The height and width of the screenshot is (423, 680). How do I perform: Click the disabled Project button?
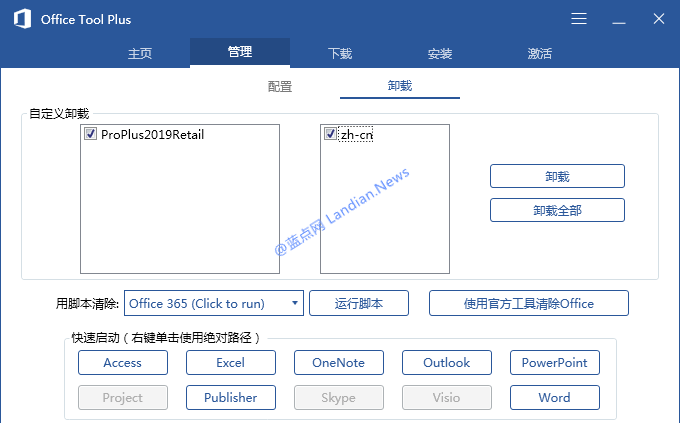pyautogui.click(x=123, y=397)
